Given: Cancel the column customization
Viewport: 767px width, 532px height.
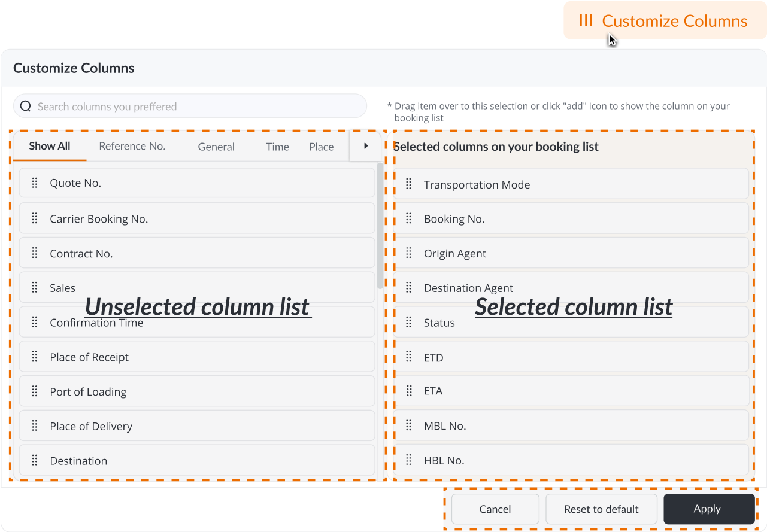Looking at the screenshot, I should [x=495, y=509].
